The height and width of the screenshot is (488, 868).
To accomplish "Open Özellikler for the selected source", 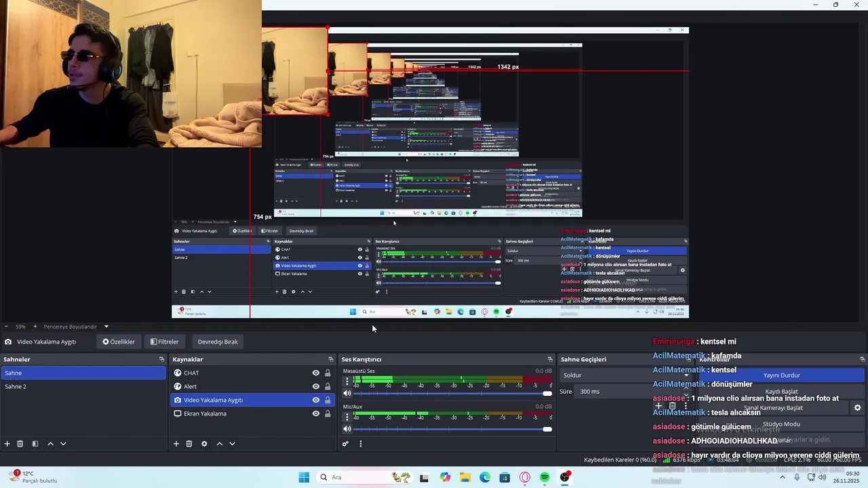I will (x=119, y=342).
